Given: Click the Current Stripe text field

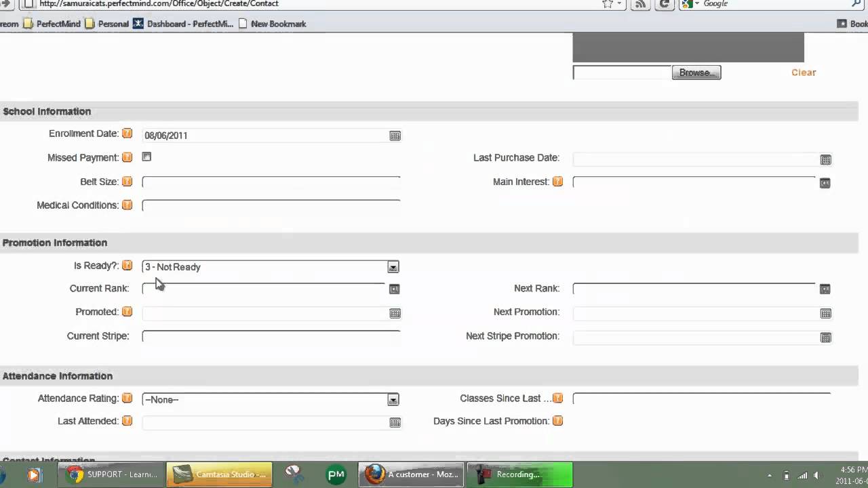Looking at the screenshot, I should [271, 336].
